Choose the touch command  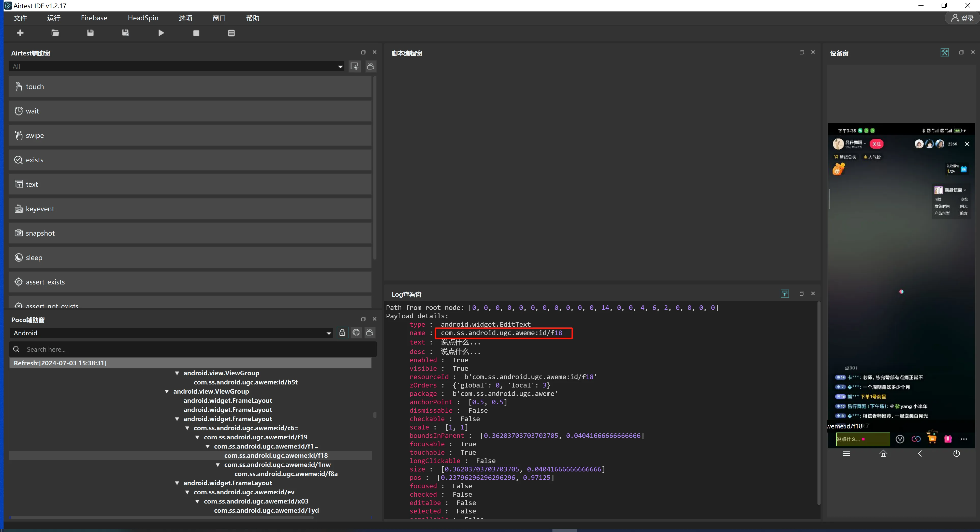click(190, 87)
